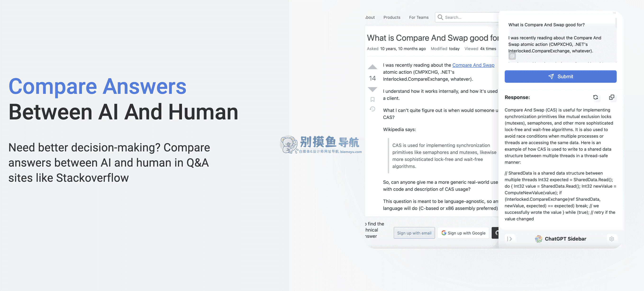Click the copy response icon
Viewport: 644px width, 291px height.
612,97
